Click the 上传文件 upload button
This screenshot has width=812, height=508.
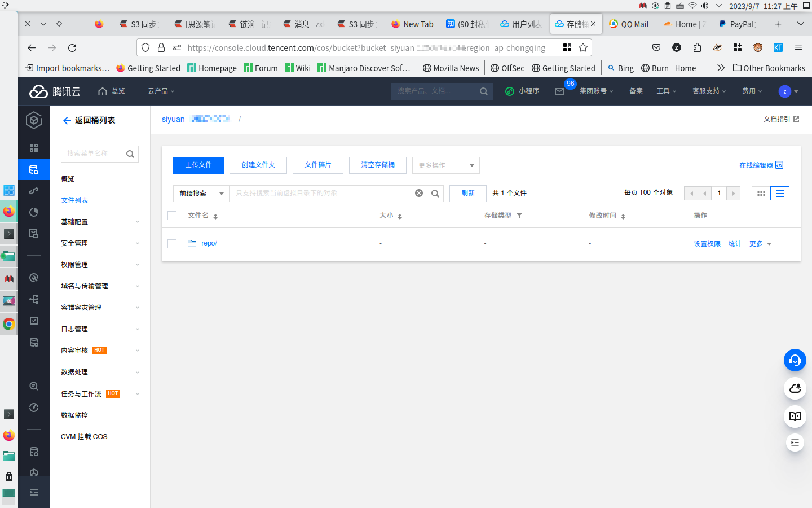click(198, 165)
